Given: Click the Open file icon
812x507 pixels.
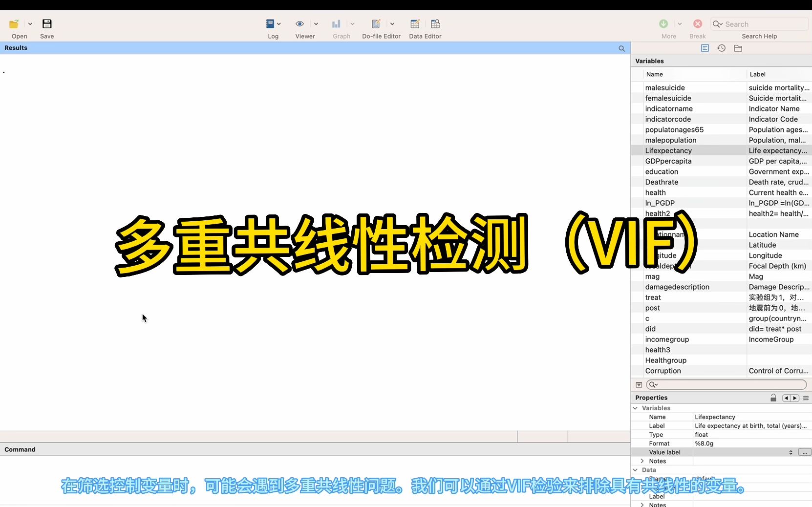Looking at the screenshot, I should 14,24.
